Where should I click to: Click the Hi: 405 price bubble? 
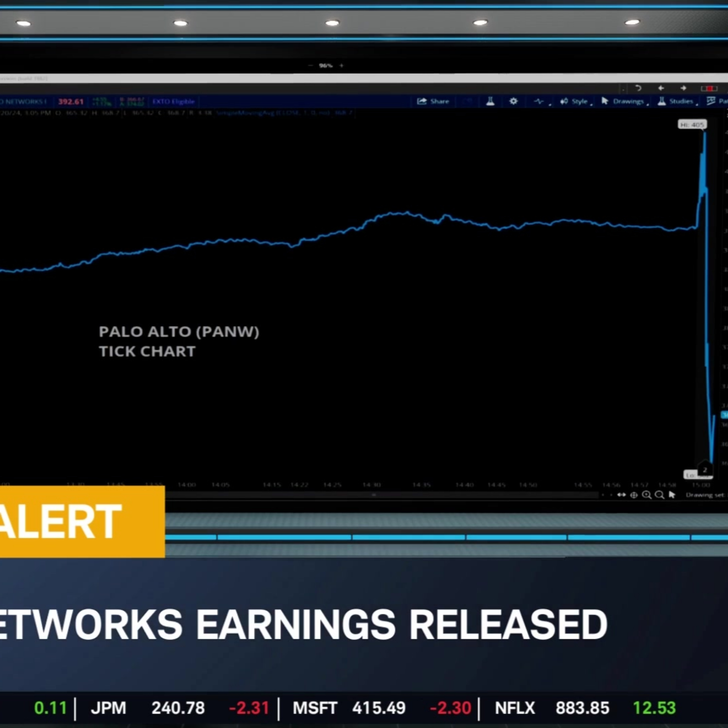pos(692,124)
